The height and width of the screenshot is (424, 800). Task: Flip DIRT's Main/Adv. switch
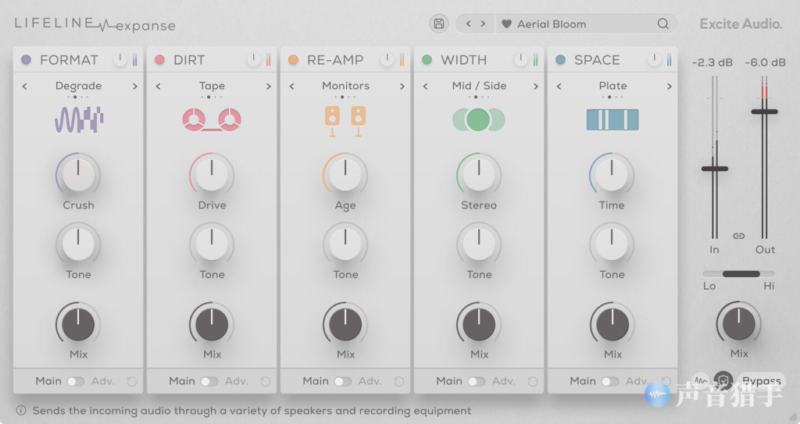click(209, 382)
